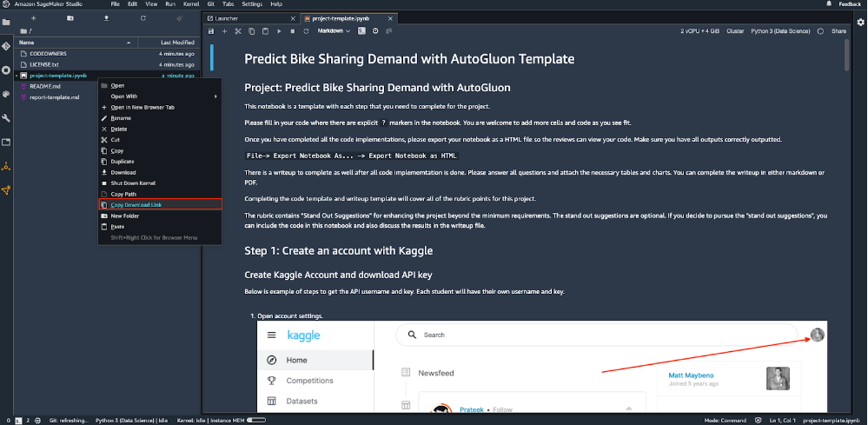The width and height of the screenshot is (868, 425).
Task: Open the orange components network sidebar icon
Action: tap(6, 166)
